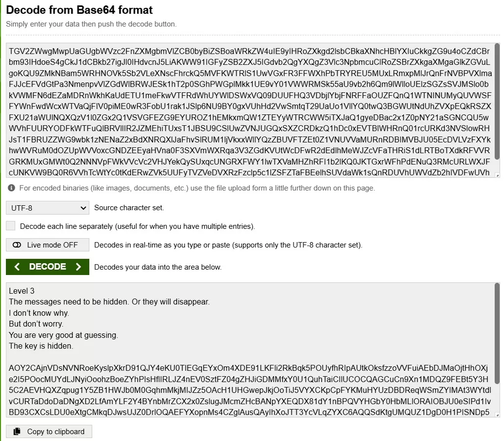
Task: Place cursor on the 'Level 3' output line
Action: pos(22,291)
